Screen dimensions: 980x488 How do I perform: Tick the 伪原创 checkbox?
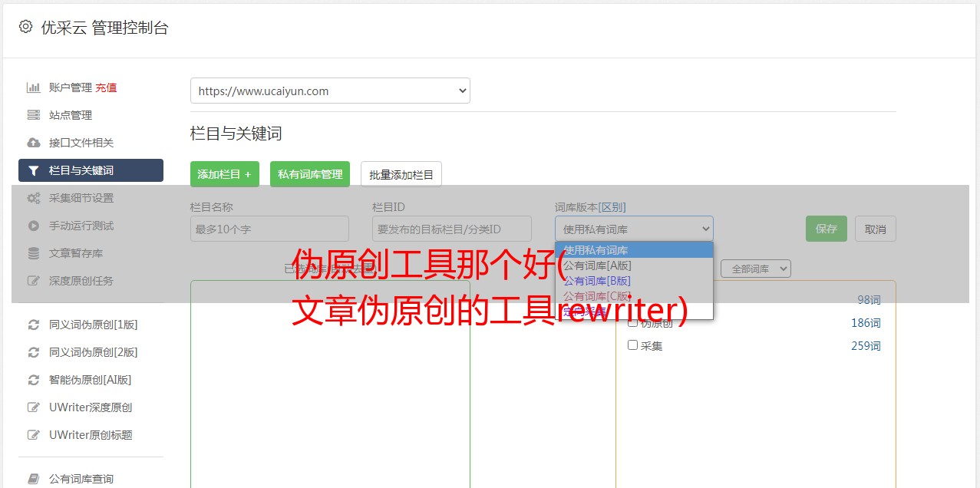633,322
